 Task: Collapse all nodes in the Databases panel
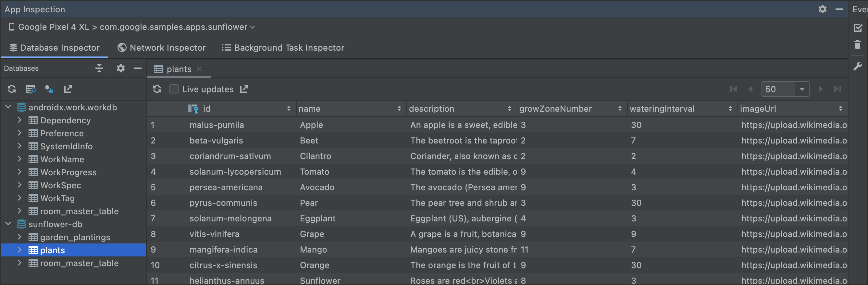[99, 68]
